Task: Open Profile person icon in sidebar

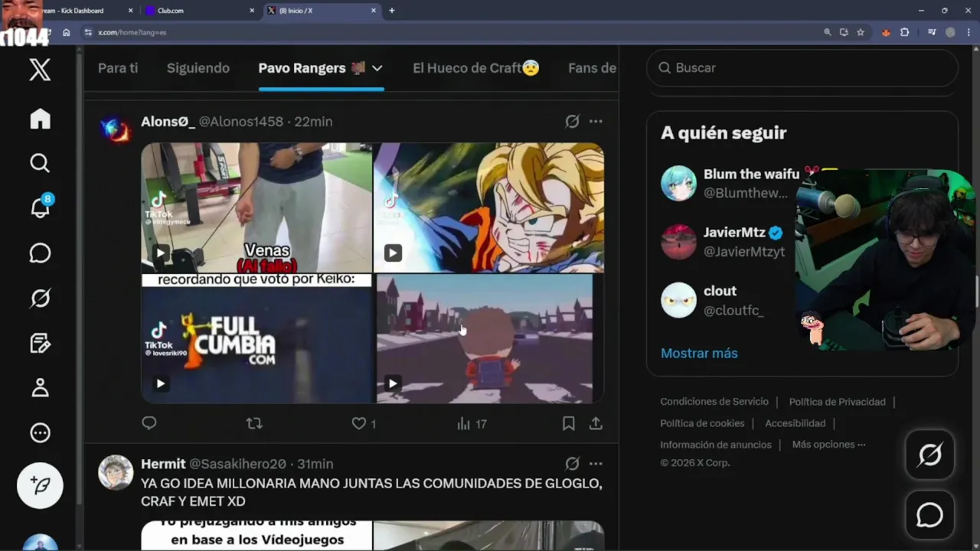Action: coord(40,388)
